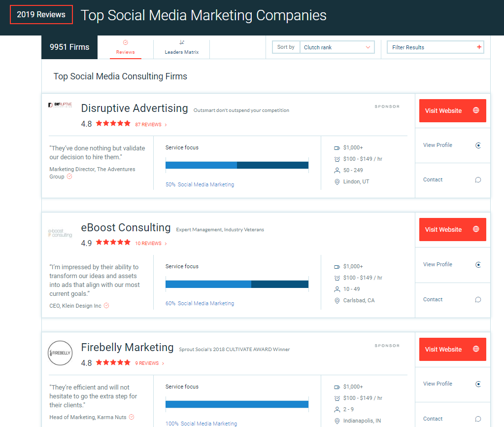Click profile icon for eBoost Consulting

pyautogui.click(x=478, y=265)
